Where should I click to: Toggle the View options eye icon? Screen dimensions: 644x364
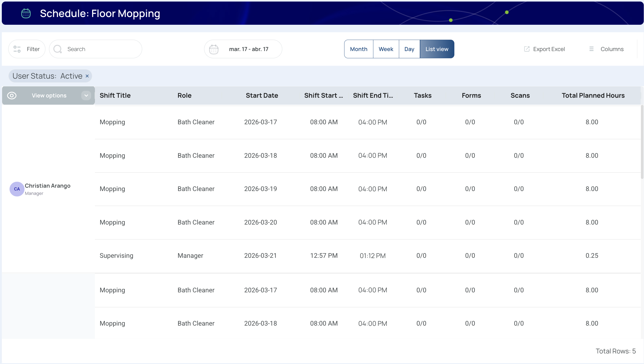tap(12, 96)
